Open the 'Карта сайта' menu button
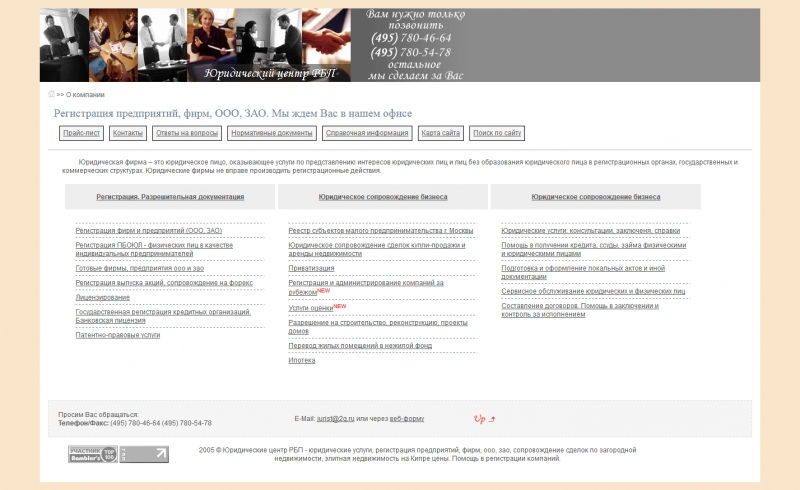Image resolution: width=800 pixels, height=490 pixels. [x=441, y=133]
